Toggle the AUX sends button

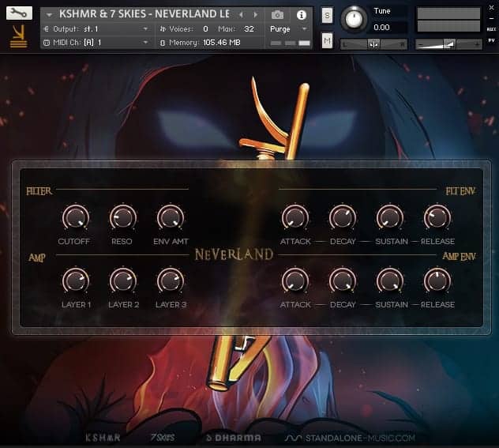click(491, 29)
